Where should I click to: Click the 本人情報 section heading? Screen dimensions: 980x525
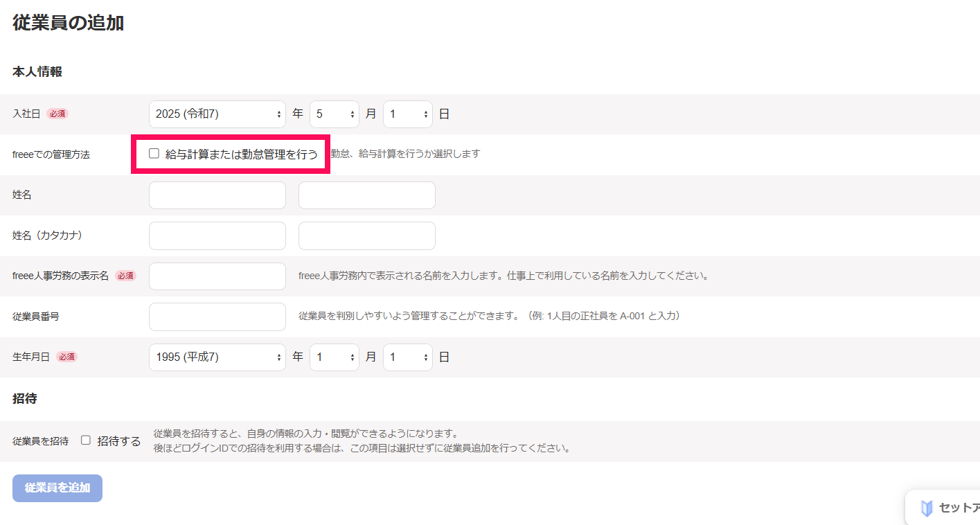(37, 71)
